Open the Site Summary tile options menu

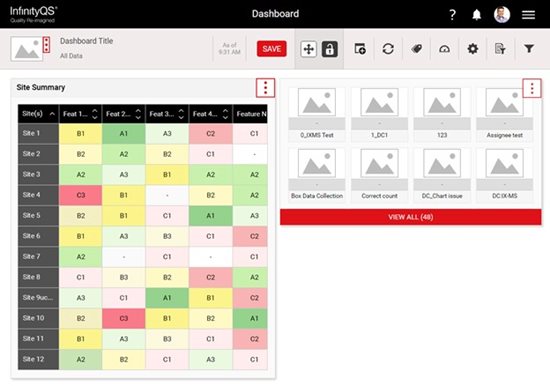coord(265,87)
